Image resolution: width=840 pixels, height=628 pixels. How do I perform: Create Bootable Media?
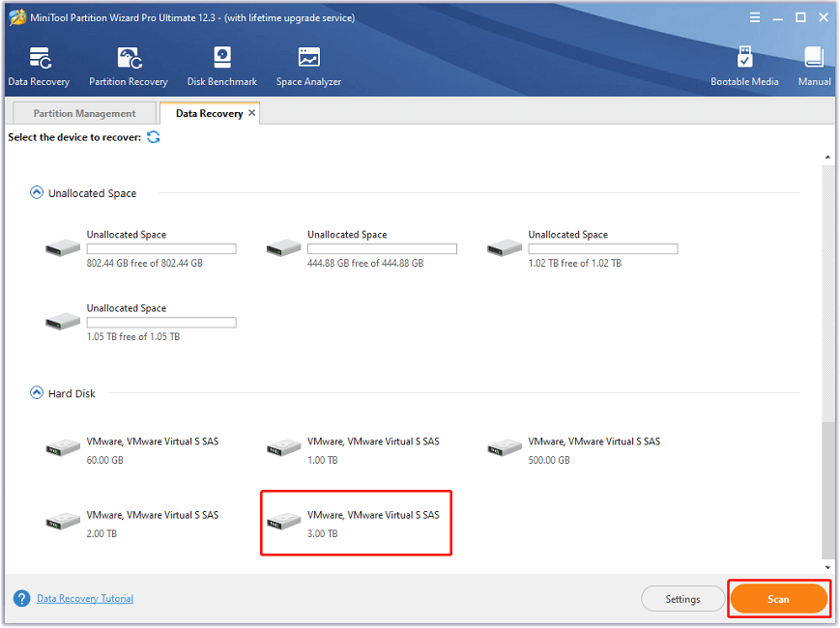tap(744, 67)
